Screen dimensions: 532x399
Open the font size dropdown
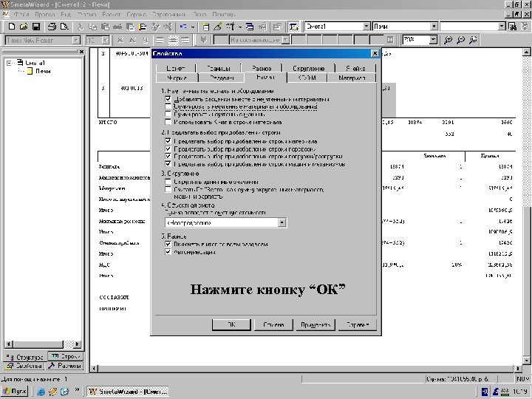pos(106,40)
